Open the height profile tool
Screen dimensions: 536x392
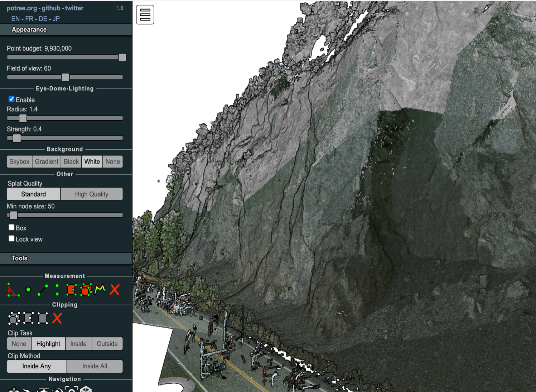(x=100, y=289)
